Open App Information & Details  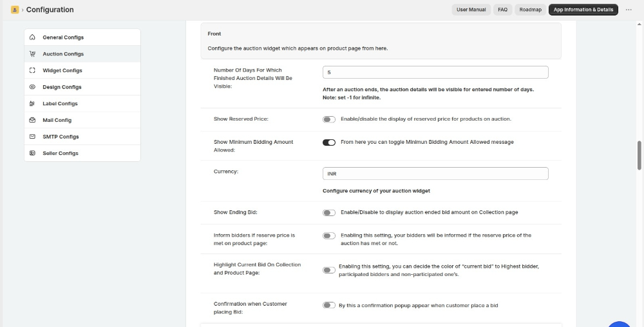(583, 10)
